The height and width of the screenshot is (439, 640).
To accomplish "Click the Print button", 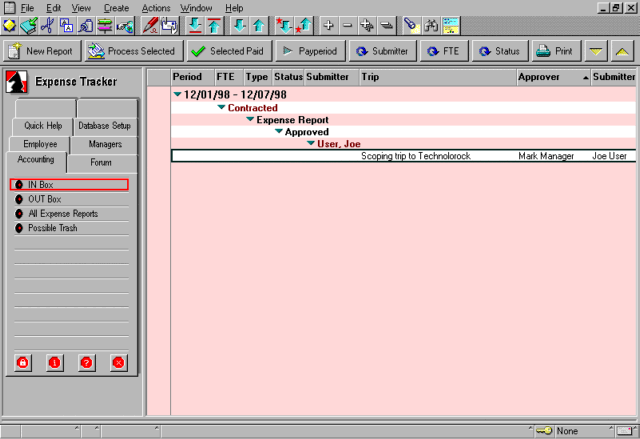I will point(556,51).
